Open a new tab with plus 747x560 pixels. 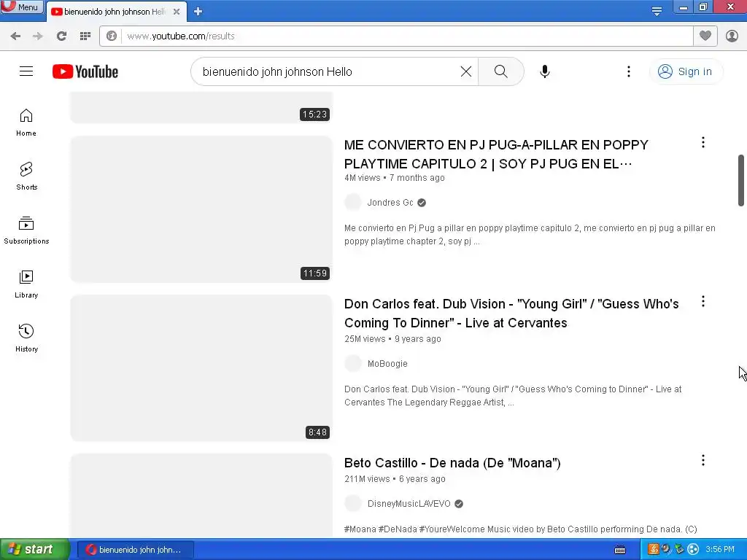click(x=198, y=12)
